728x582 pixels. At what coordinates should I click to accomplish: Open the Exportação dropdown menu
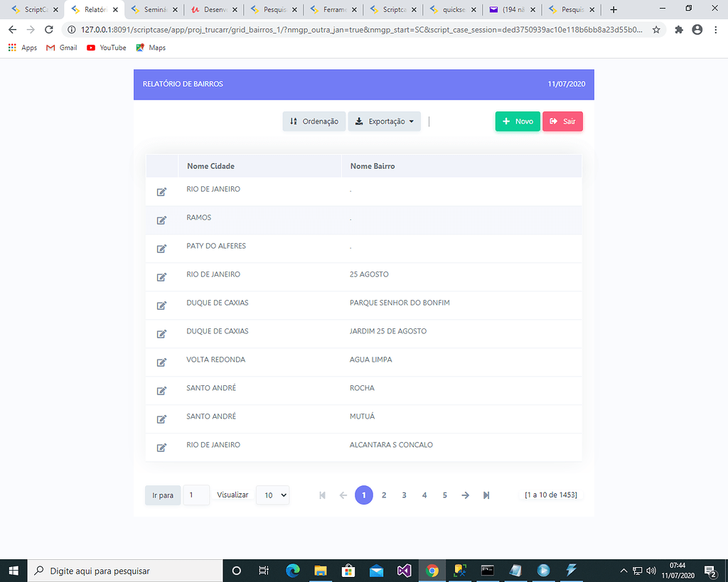point(384,121)
